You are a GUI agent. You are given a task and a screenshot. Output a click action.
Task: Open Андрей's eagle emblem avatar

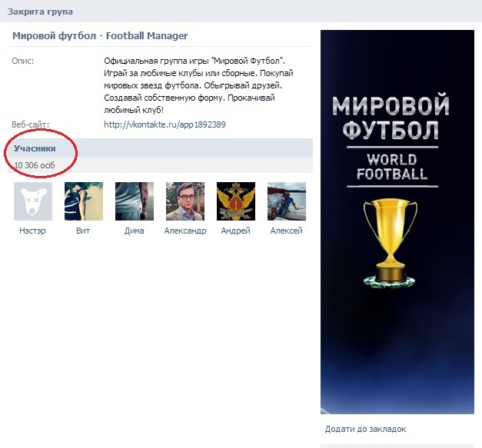tap(236, 201)
